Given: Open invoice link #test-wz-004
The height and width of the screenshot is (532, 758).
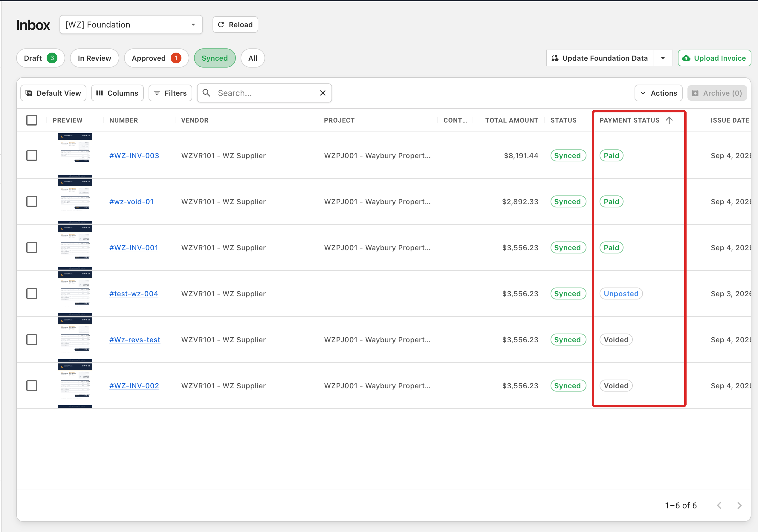Looking at the screenshot, I should (134, 293).
